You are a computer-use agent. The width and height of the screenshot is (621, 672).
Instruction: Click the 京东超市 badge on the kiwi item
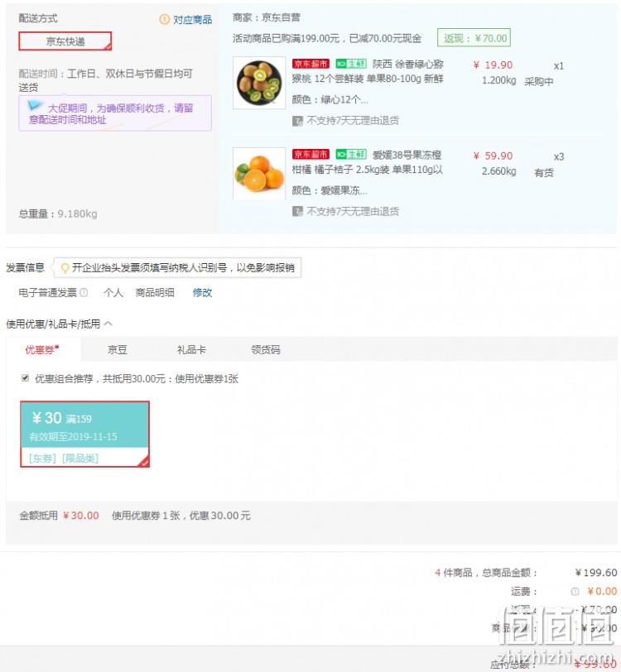[310, 64]
